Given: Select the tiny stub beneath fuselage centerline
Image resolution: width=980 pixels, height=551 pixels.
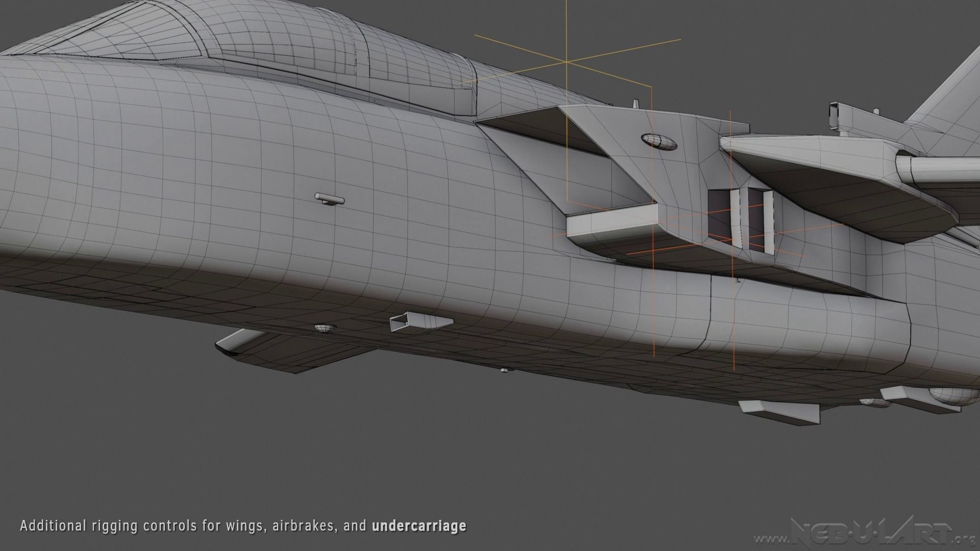Looking at the screenshot, I should coord(505,370).
